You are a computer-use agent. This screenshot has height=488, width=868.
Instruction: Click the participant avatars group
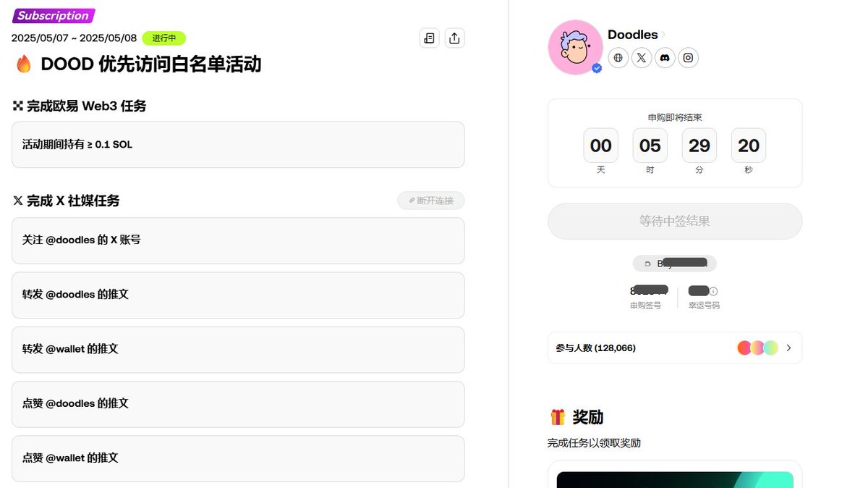pyautogui.click(x=757, y=348)
